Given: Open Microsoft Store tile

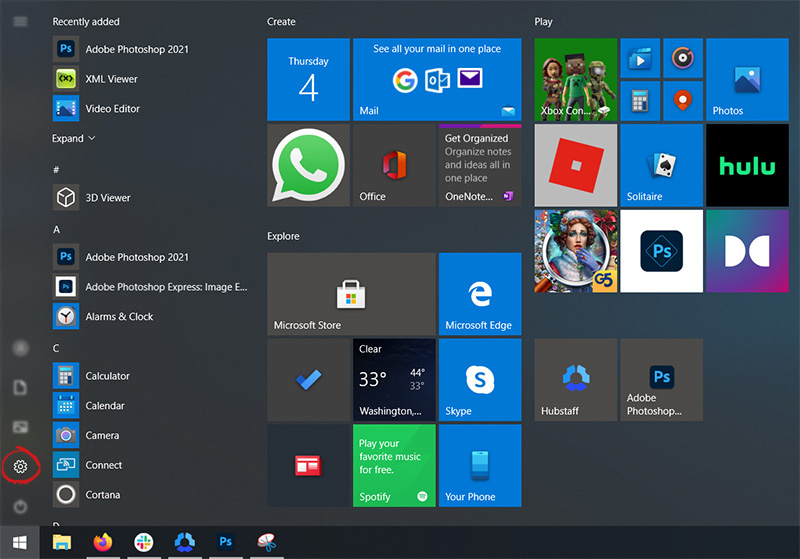Looking at the screenshot, I should click(352, 294).
